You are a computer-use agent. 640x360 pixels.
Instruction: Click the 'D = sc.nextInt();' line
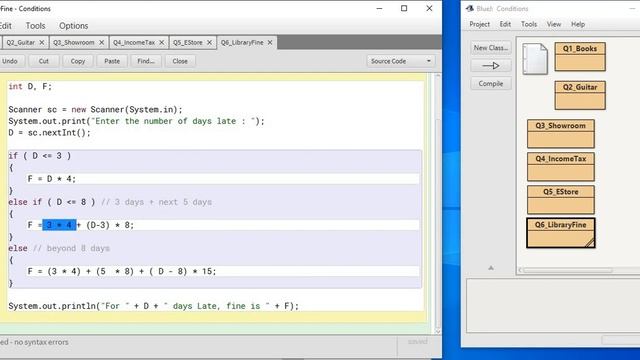click(49, 133)
